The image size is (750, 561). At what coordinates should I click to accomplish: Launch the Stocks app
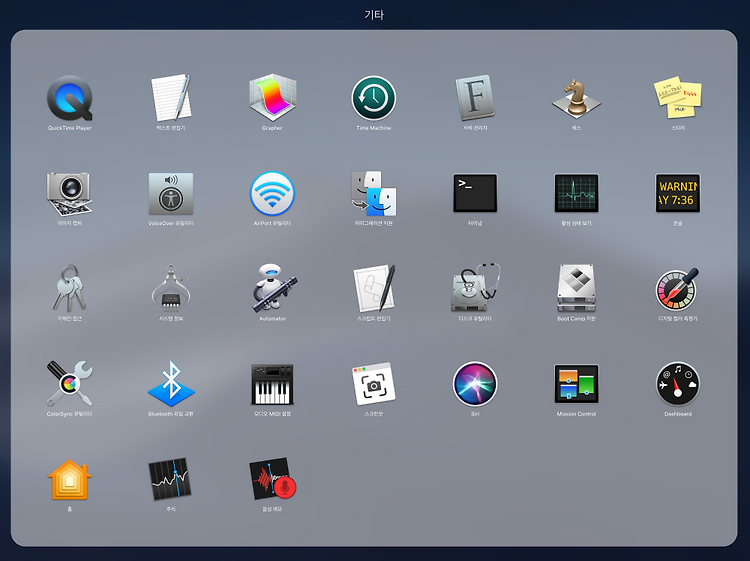pyautogui.click(x=170, y=479)
